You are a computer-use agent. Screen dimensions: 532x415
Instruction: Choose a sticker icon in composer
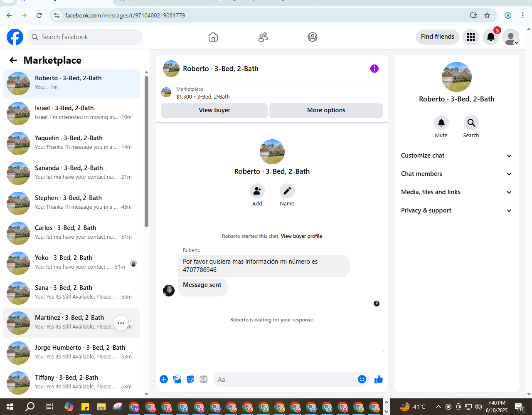tap(190, 379)
